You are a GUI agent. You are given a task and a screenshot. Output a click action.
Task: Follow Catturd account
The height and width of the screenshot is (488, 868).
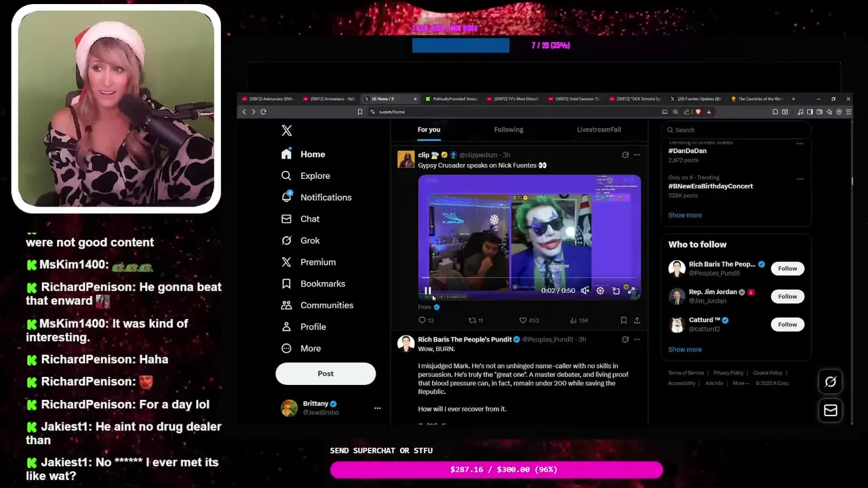(x=787, y=324)
